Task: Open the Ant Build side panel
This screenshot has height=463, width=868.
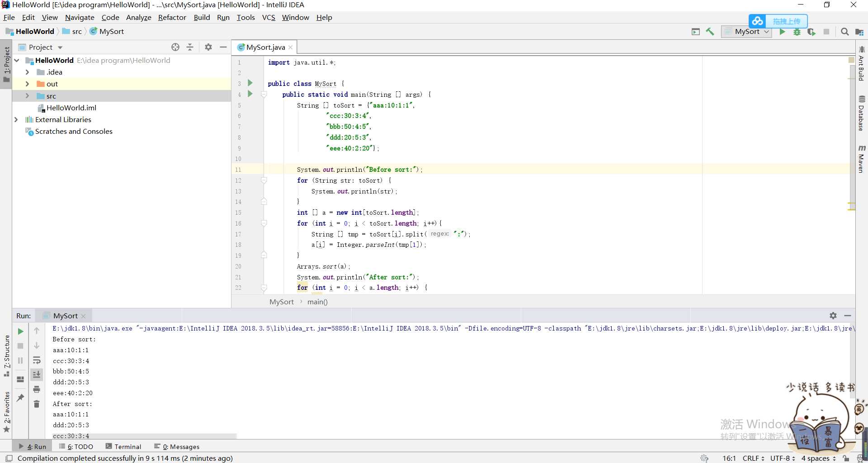Action: pos(862,64)
